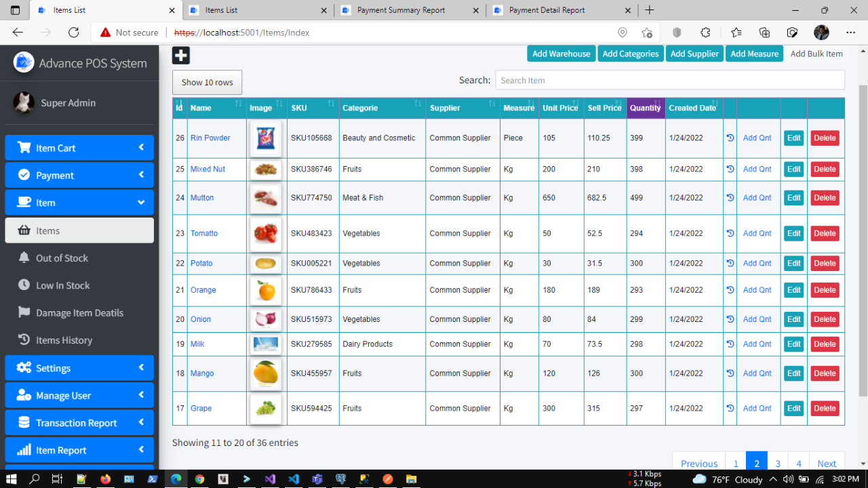Toggle sorting on the Quantity column
Viewport: 868px width, 488px height.
655,104
